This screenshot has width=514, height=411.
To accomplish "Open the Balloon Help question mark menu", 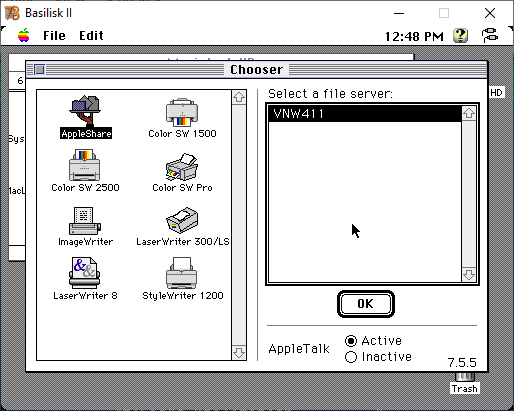I will point(460,35).
